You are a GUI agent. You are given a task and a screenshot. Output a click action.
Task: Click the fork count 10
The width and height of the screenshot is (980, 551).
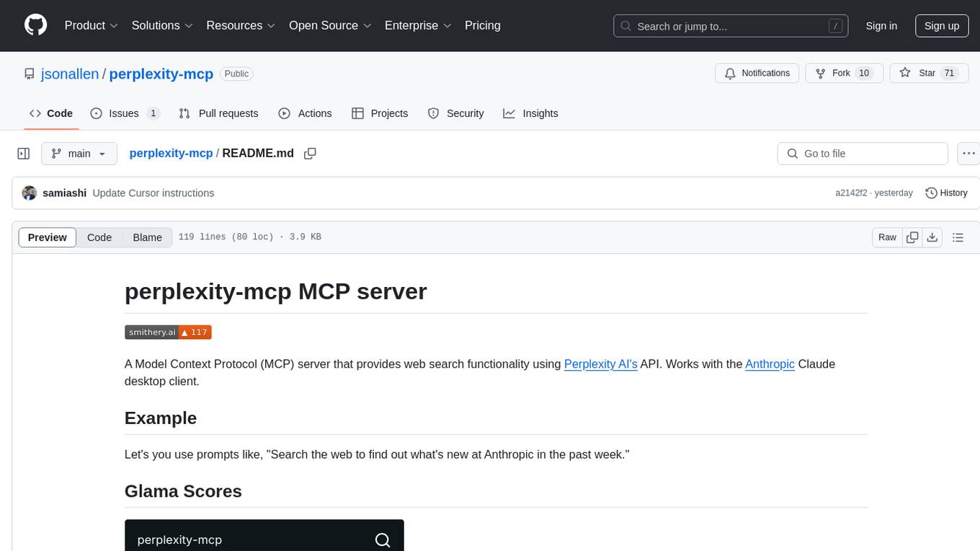tap(865, 73)
